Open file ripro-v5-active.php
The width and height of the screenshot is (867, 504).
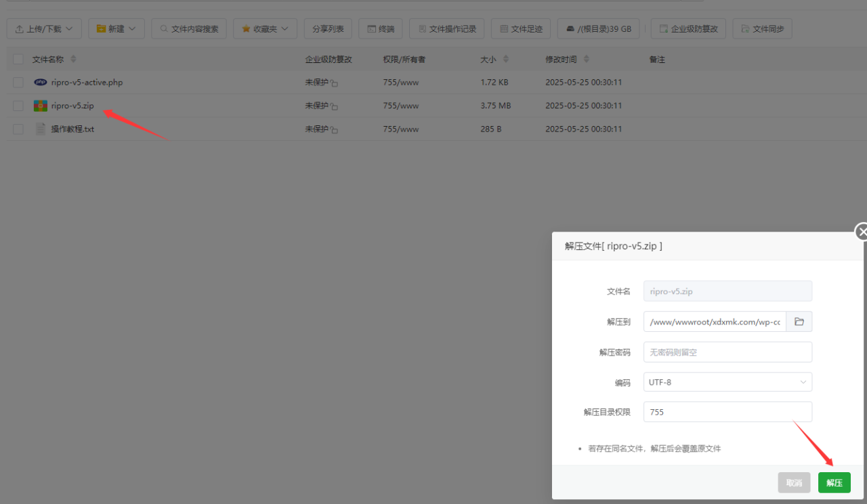point(87,83)
